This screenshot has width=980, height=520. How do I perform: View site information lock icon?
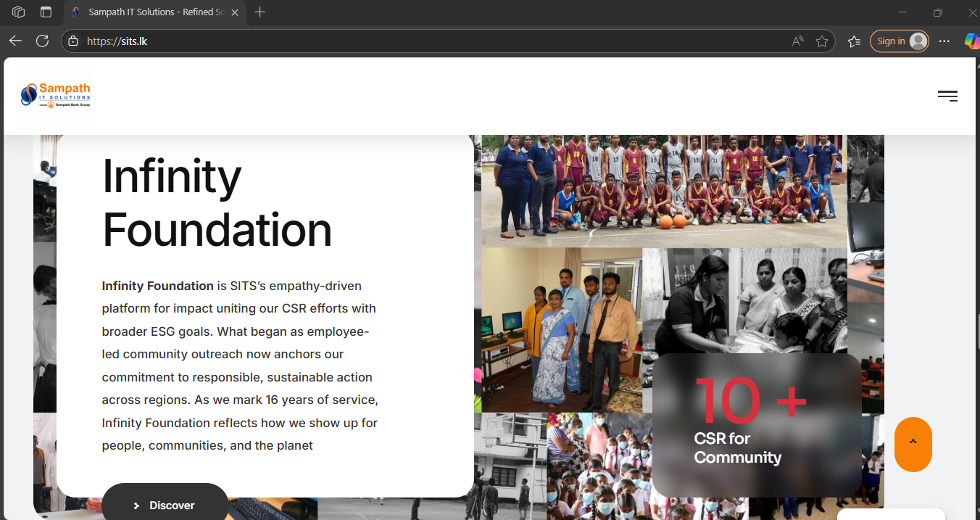pyautogui.click(x=72, y=41)
